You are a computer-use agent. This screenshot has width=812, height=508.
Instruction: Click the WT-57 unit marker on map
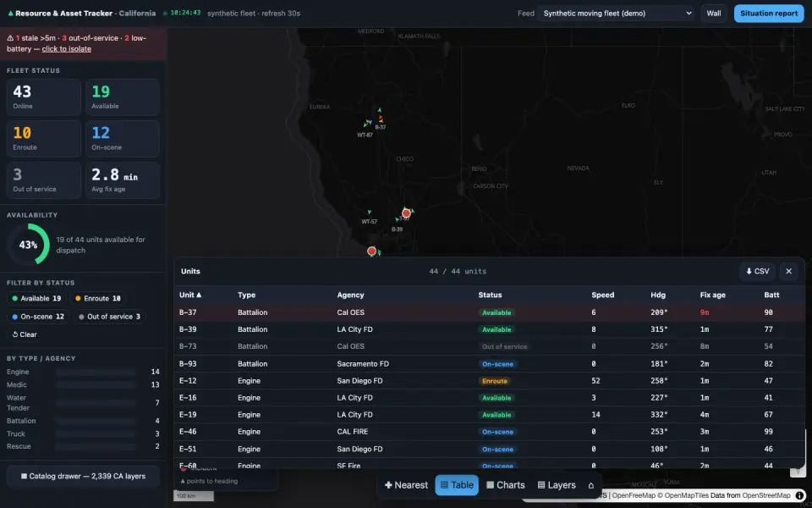pos(370,212)
